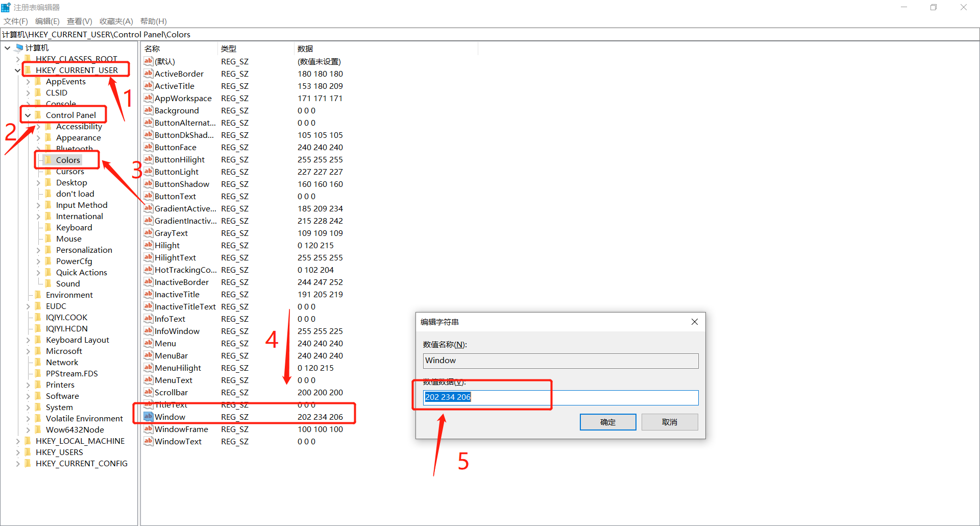The width and height of the screenshot is (980, 526).
Task: Expand the HKEY_LOCAL_MACHINE tree node
Action: click(x=17, y=441)
